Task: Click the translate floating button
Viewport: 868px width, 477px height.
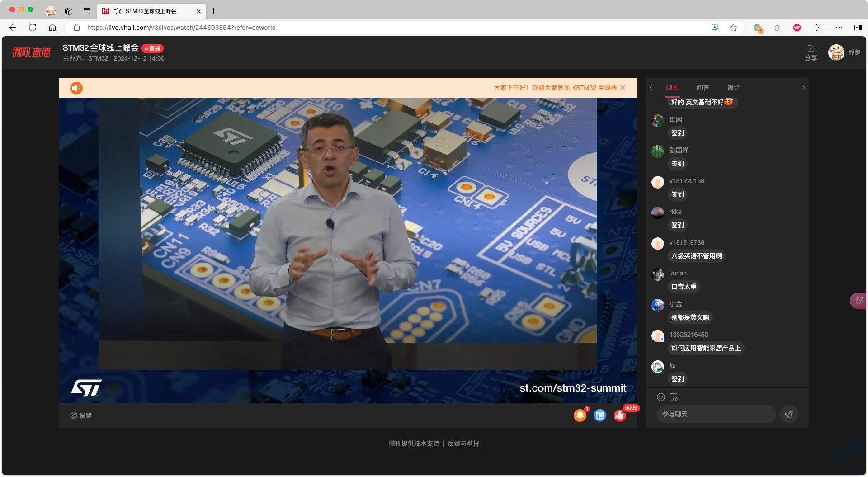Action: tap(859, 301)
